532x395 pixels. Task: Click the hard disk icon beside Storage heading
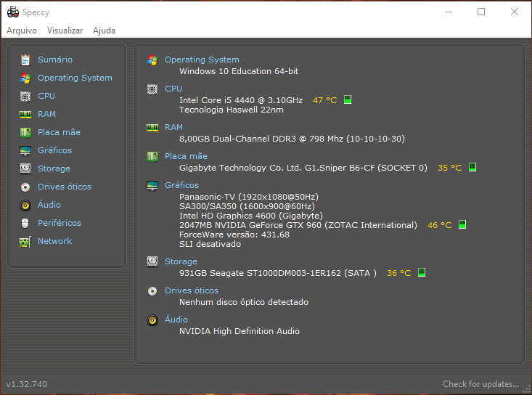pyautogui.click(x=152, y=261)
